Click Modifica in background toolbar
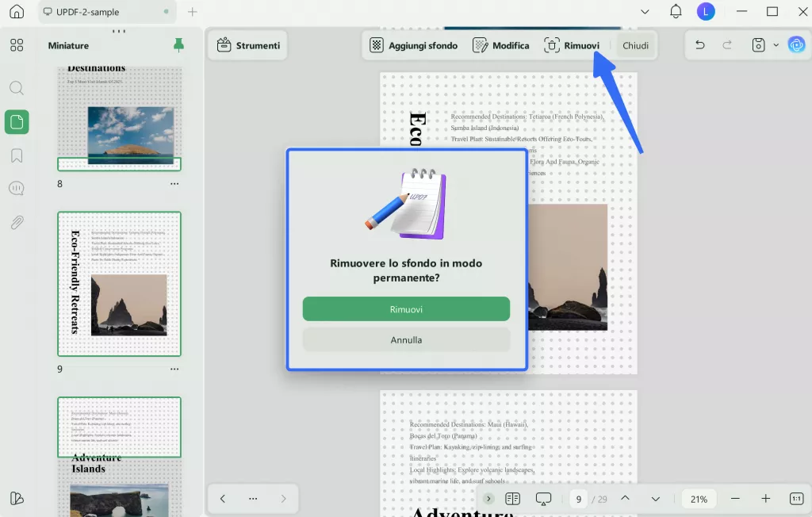The width and height of the screenshot is (812, 517). 501,45
